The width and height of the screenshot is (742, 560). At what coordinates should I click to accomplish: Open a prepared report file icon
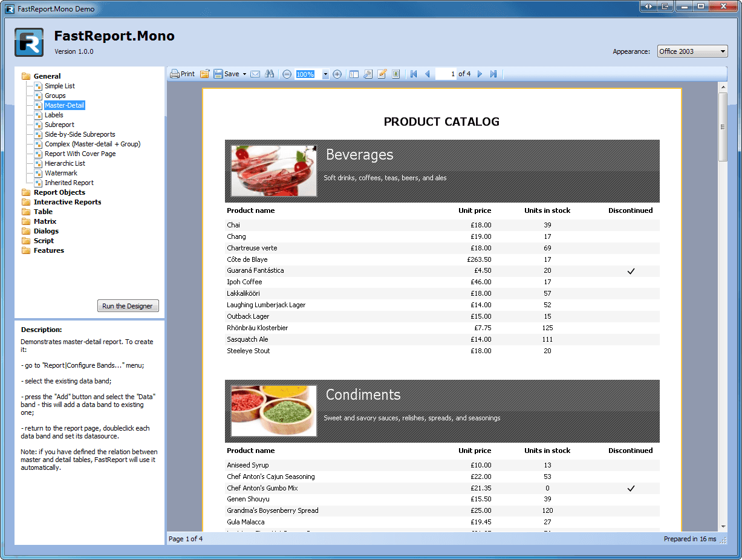[205, 74]
